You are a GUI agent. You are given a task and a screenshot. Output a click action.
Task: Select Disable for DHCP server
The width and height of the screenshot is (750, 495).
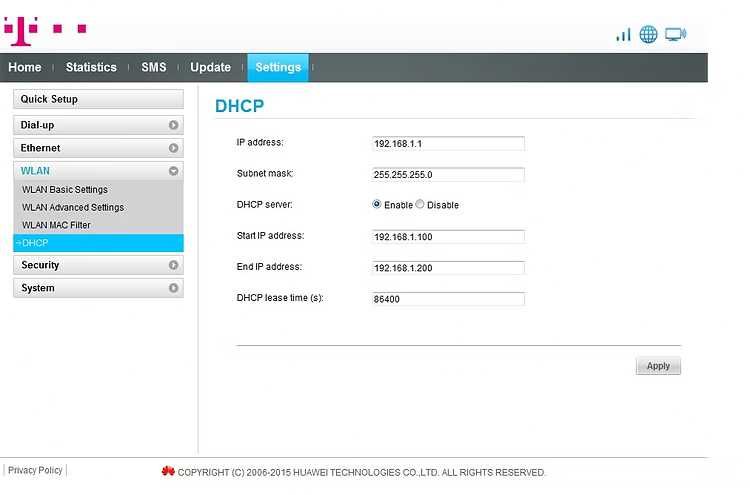point(420,204)
